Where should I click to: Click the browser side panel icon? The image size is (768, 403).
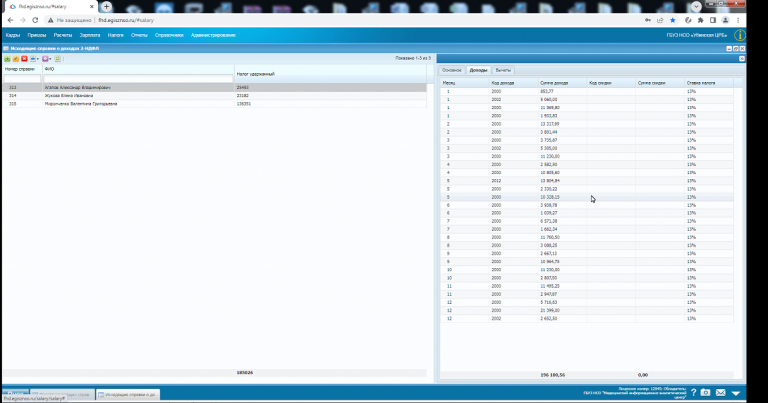click(713, 20)
